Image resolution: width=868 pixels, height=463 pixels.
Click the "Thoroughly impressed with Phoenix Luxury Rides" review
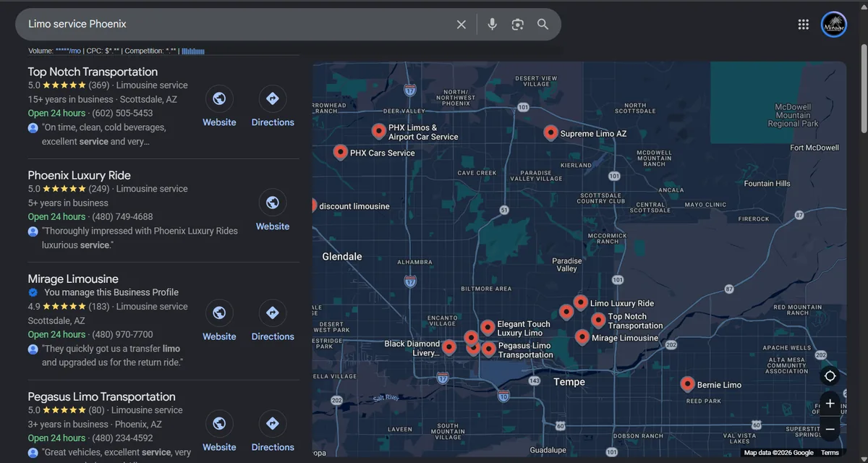tap(140, 238)
